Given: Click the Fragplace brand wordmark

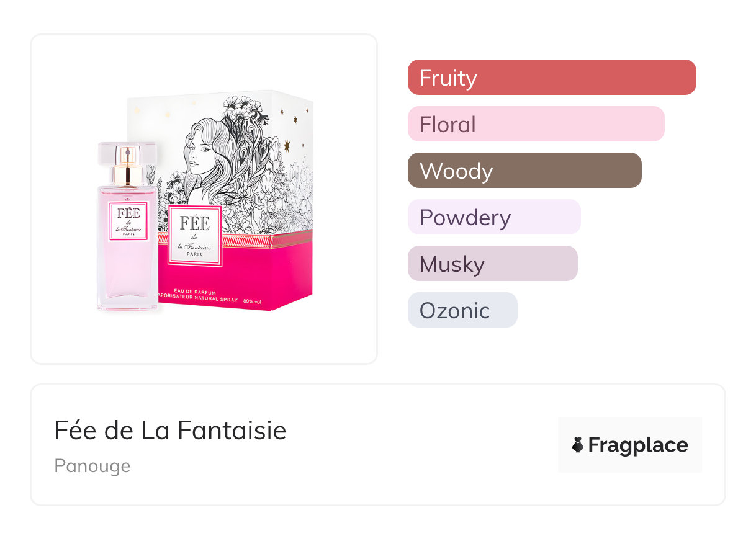Looking at the screenshot, I should click(638, 445).
